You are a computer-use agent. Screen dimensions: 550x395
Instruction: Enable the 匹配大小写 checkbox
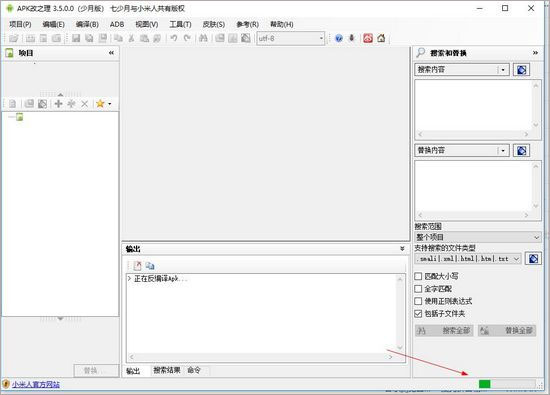point(418,276)
